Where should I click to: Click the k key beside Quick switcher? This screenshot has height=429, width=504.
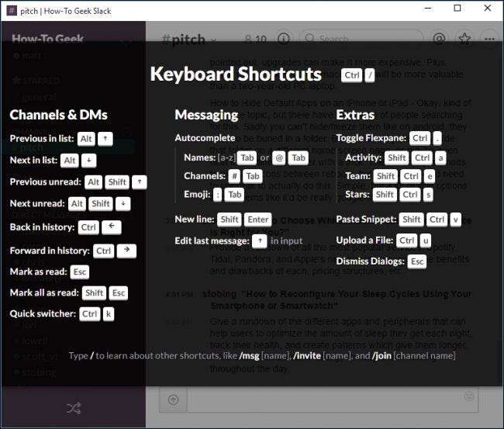coord(109,314)
